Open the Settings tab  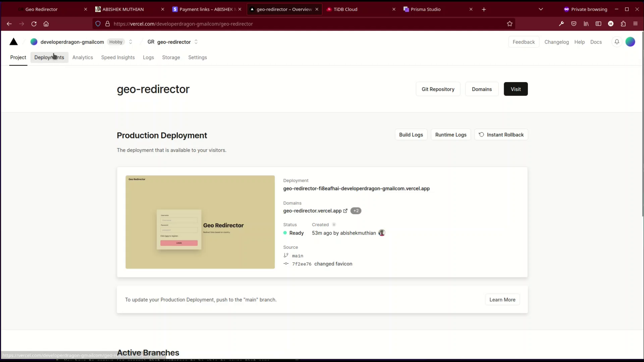tap(197, 57)
